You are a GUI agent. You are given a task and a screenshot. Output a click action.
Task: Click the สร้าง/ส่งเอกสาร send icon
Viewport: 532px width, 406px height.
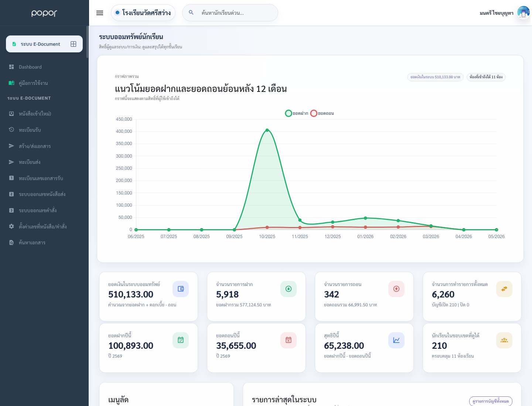click(x=11, y=146)
